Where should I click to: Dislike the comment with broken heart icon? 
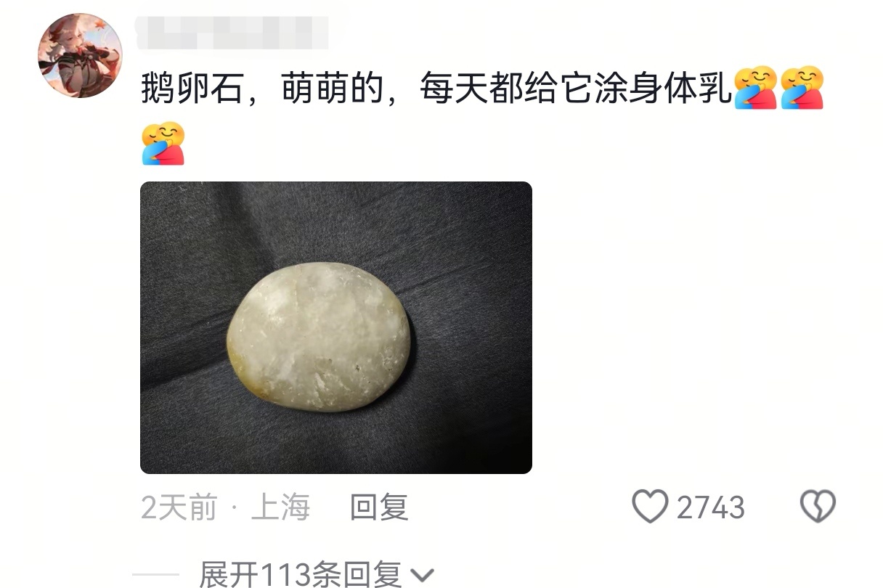coord(818,506)
